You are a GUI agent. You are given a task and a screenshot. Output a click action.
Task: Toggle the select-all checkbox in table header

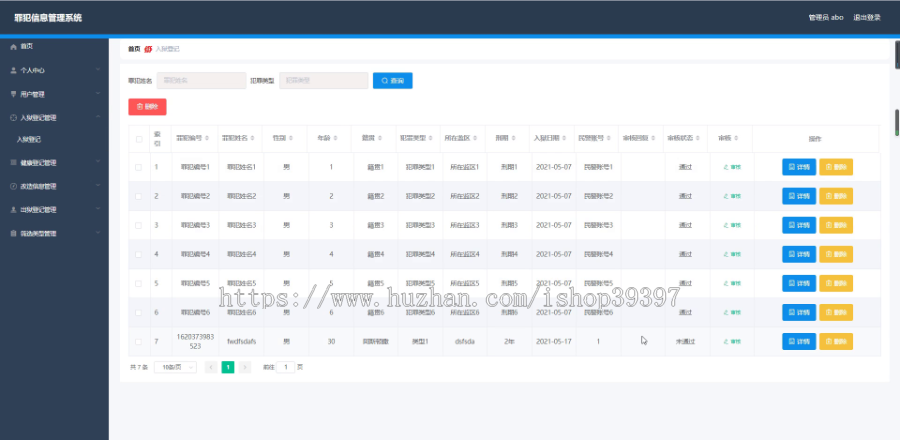[x=138, y=139]
